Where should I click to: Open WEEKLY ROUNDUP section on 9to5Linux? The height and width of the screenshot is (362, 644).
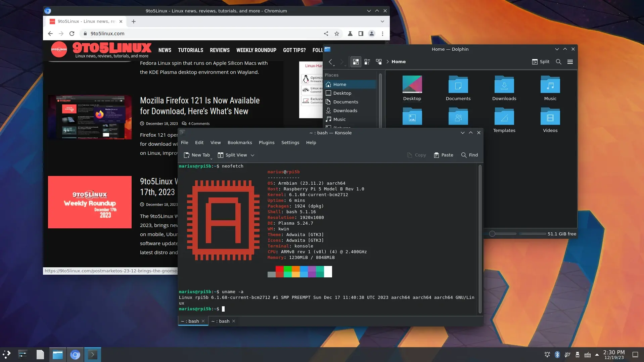257,50
